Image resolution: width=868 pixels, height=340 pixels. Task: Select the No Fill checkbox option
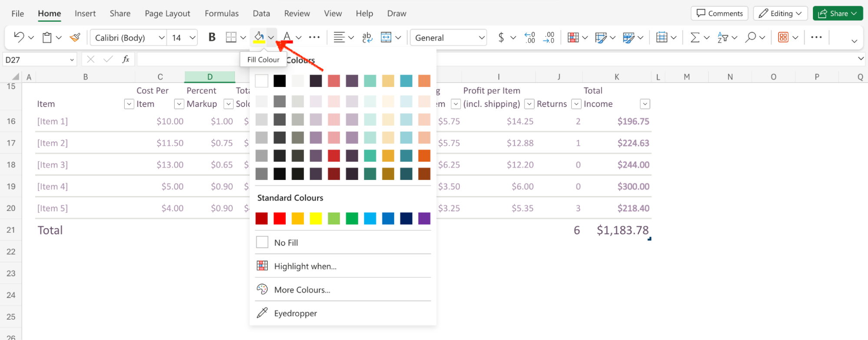(262, 243)
